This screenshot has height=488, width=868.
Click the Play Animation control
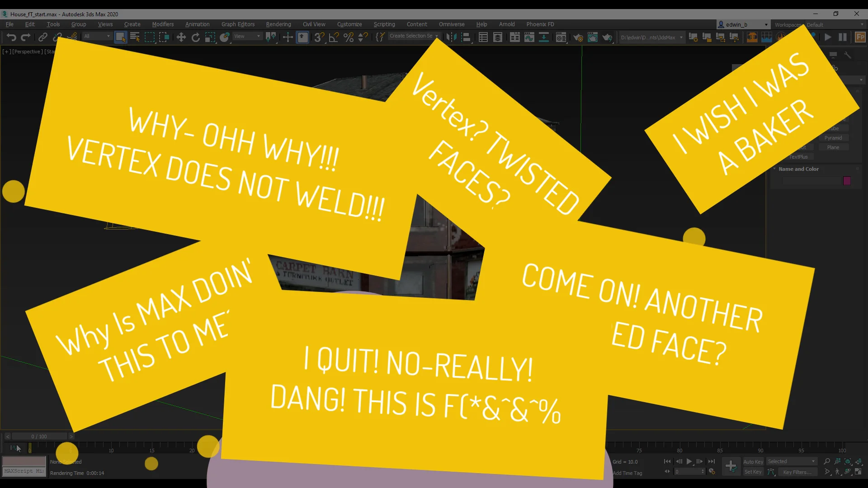pyautogui.click(x=689, y=461)
